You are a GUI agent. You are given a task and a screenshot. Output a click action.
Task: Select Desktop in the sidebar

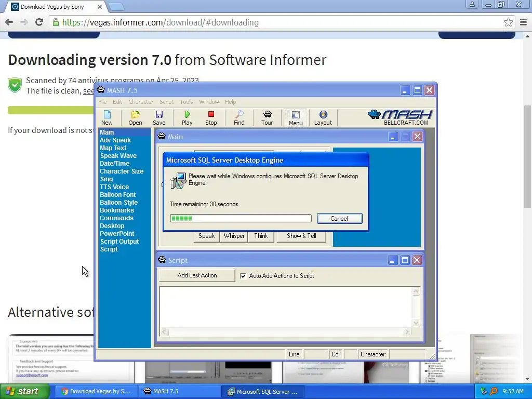point(112,226)
